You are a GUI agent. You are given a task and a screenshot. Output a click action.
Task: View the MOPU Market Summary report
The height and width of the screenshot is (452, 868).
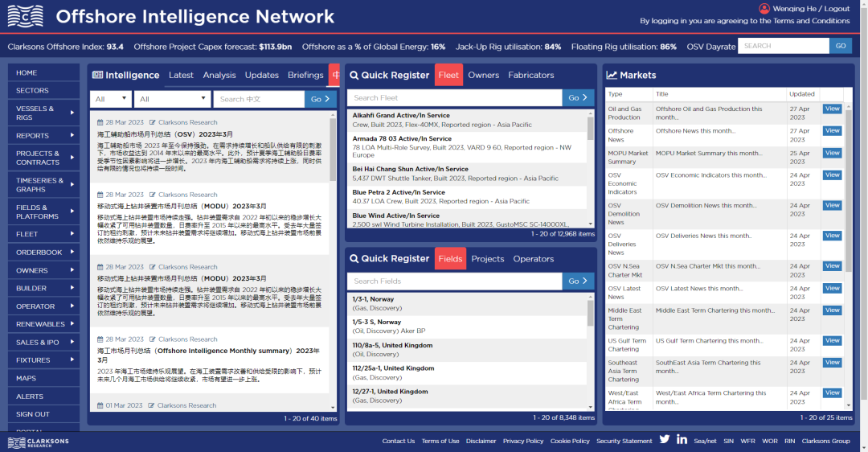832,153
